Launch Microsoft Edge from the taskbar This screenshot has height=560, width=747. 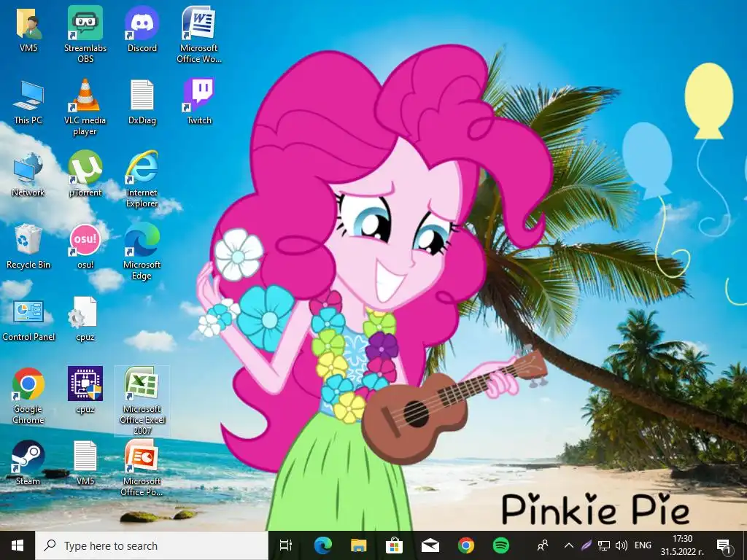(x=323, y=545)
